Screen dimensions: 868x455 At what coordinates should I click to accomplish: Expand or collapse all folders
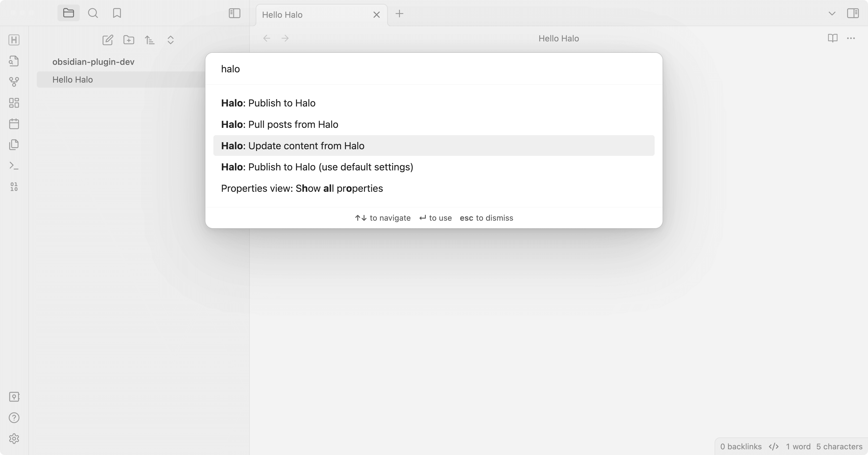(x=170, y=40)
